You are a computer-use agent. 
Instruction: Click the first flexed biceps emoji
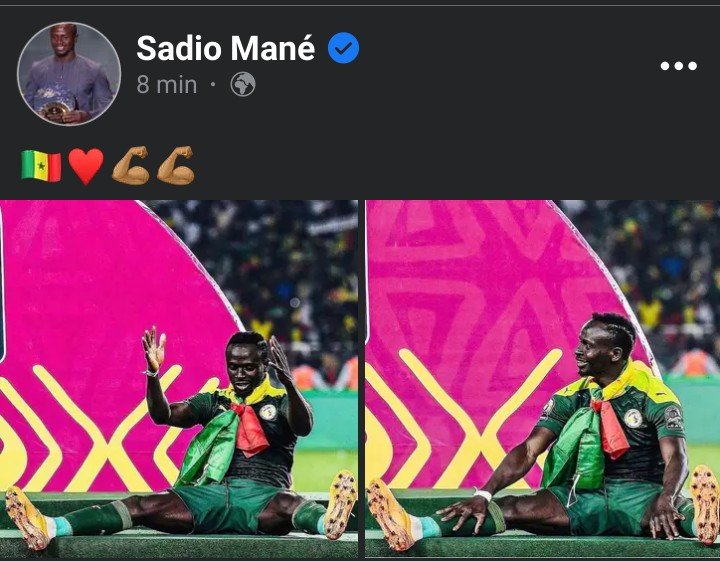point(130,165)
